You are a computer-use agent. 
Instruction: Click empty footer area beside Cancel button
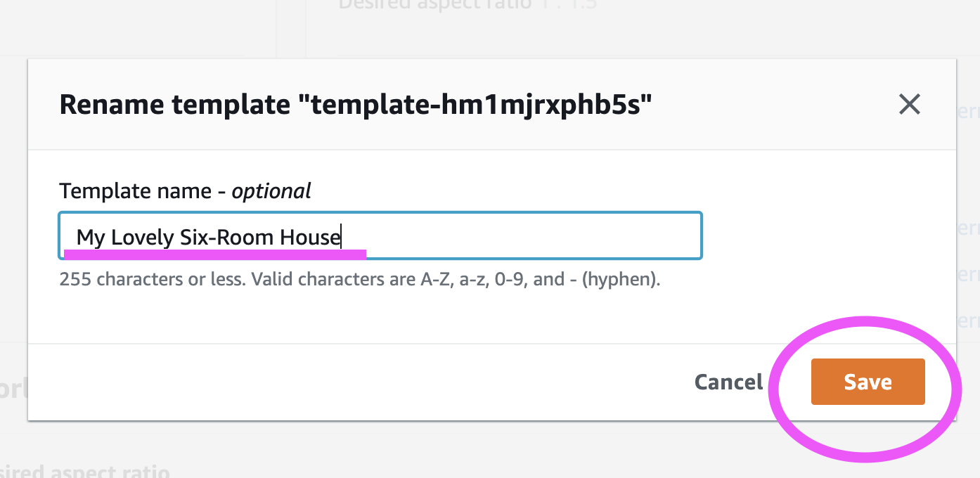[x=352, y=382]
